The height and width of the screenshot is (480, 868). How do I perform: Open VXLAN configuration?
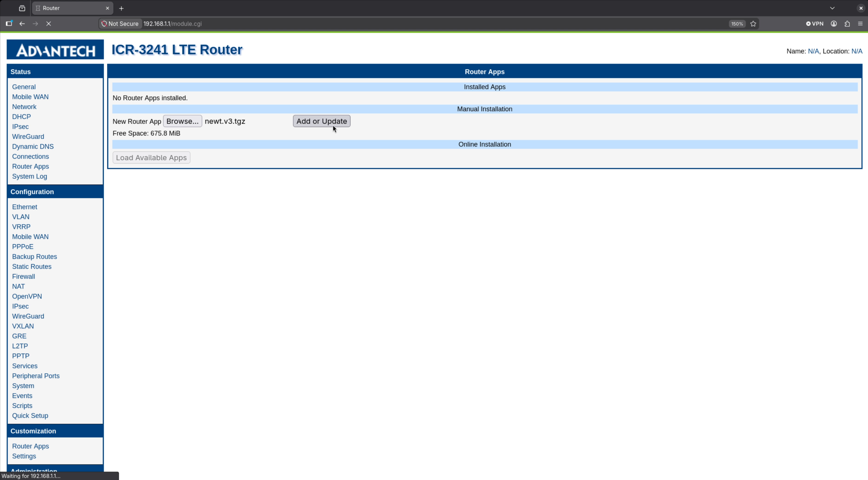tap(23, 326)
